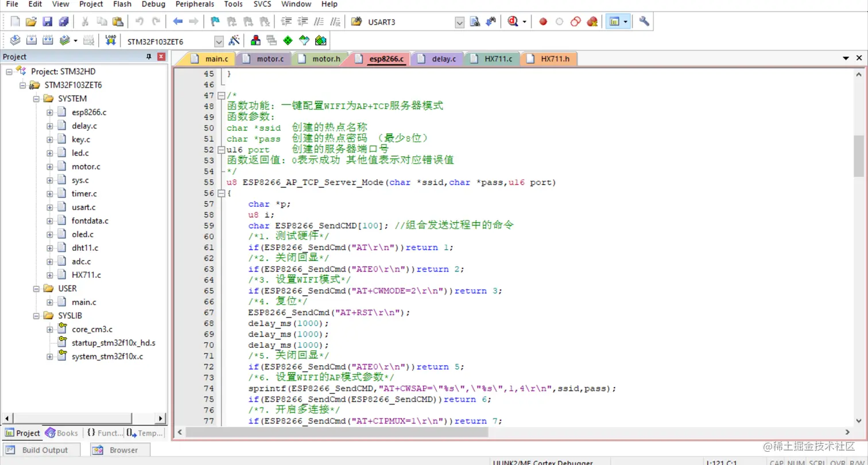868x465 pixels.
Task: Open the Books panel tab
Action: coord(62,433)
